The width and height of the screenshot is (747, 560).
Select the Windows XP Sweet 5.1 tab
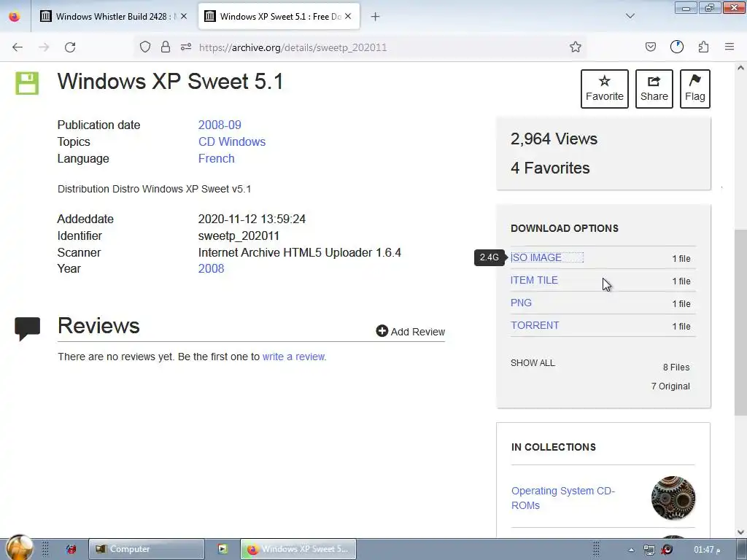pyautogui.click(x=279, y=16)
